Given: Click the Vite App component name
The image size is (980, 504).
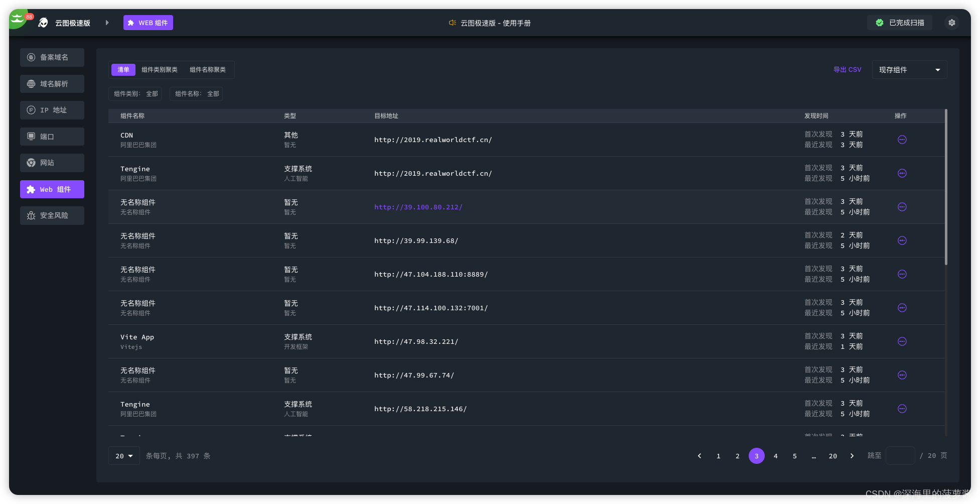Looking at the screenshot, I should pyautogui.click(x=137, y=337).
